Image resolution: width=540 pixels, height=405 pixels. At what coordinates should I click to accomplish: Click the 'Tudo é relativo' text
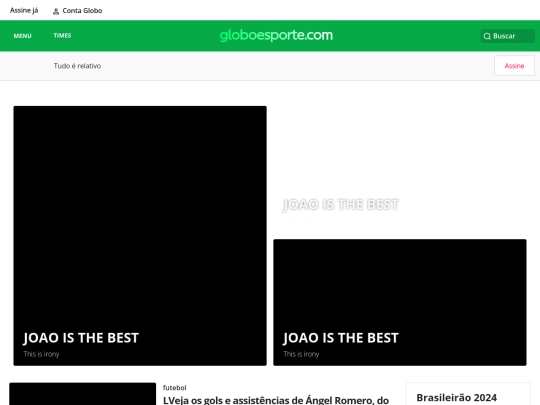77,66
